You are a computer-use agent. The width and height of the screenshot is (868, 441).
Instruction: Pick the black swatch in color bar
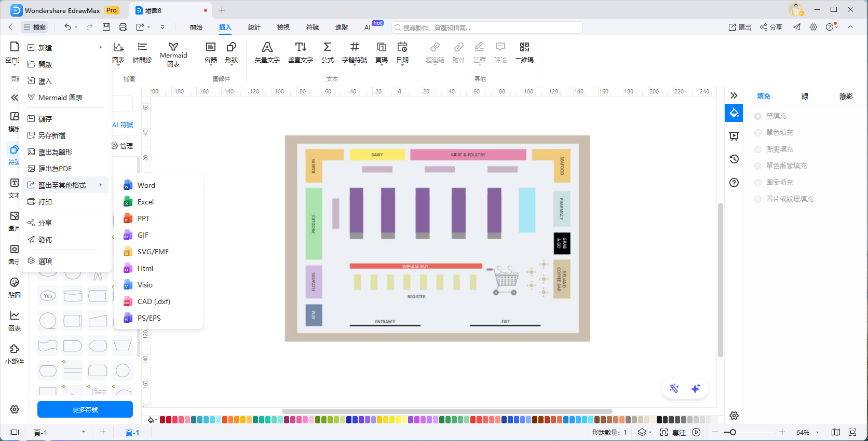pyautogui.click(x=659, y=420)
